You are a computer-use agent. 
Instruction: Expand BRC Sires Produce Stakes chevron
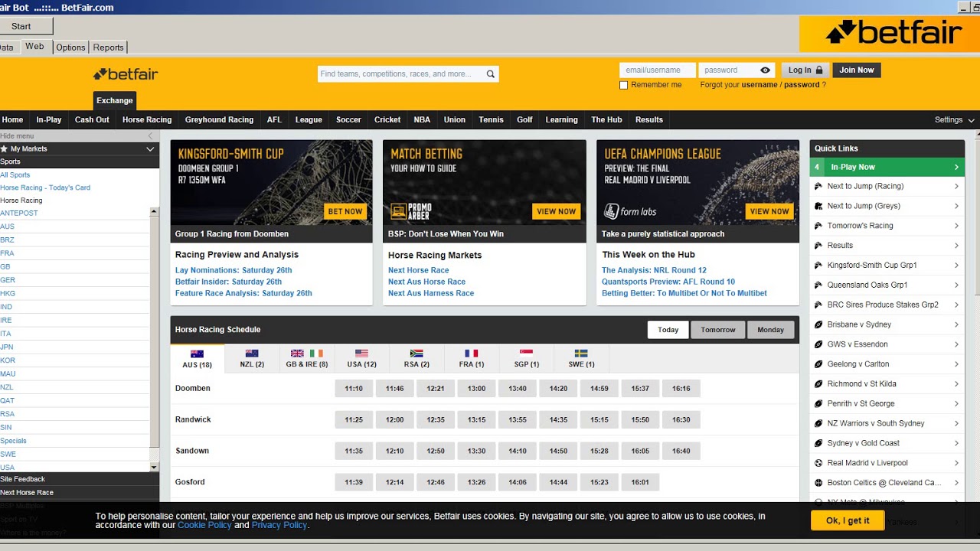[956, 305]
